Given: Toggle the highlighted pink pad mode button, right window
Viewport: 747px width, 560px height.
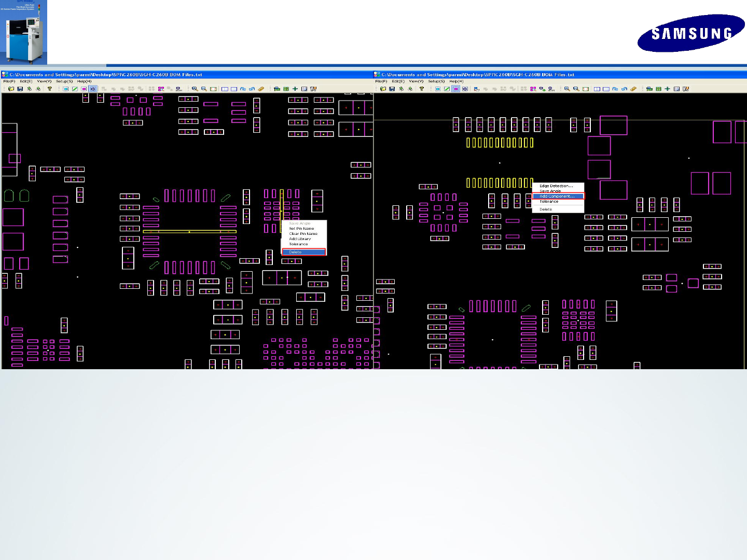Looking at the screenshot, I should point(455,89).
